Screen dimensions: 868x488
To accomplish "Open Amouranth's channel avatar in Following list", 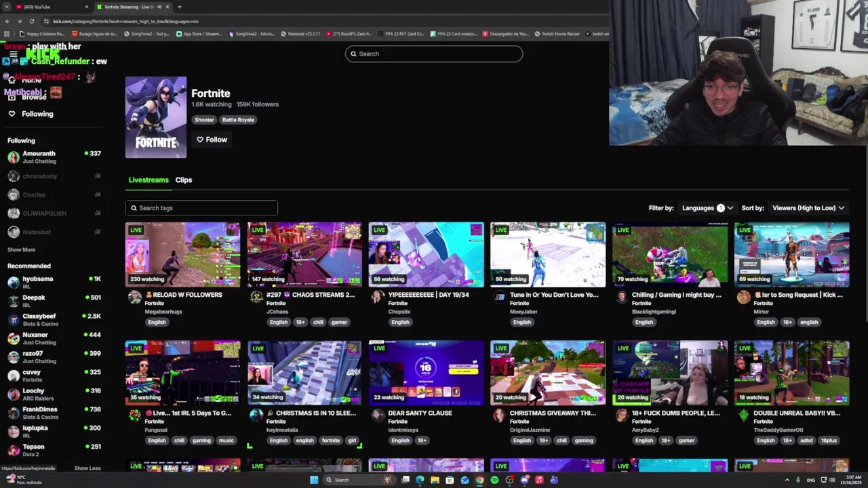I will point(14,157).
